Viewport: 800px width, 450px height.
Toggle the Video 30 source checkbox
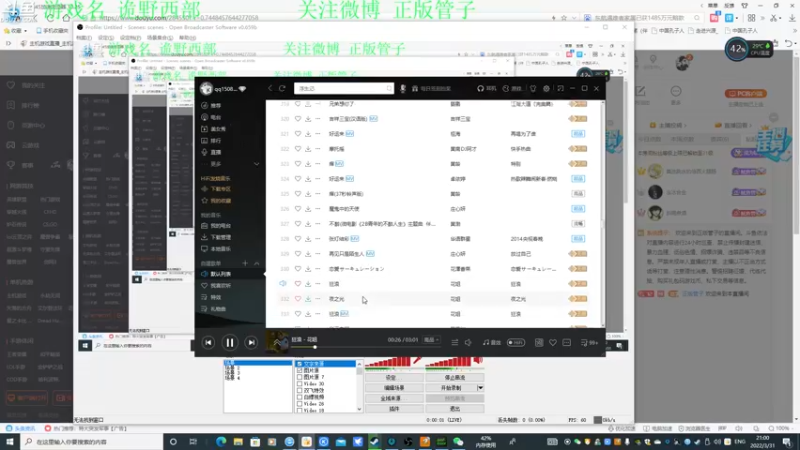pyautogui.click(x=299, y=384)
